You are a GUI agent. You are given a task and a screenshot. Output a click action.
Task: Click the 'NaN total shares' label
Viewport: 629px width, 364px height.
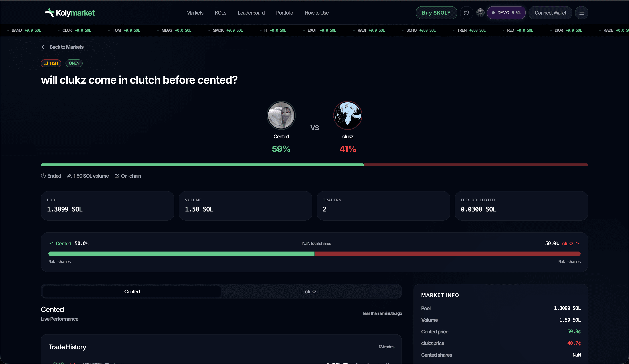tap(317, 243)
